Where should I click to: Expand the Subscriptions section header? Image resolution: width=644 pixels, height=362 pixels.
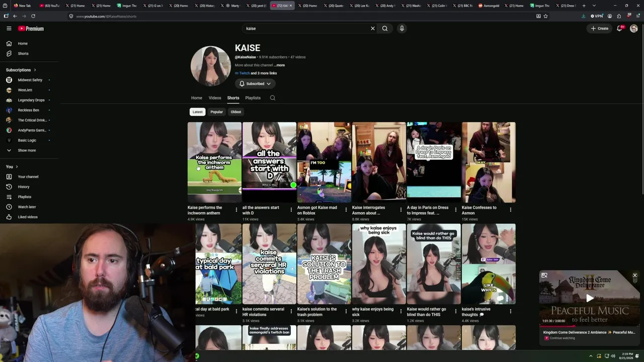pos(21,70)
